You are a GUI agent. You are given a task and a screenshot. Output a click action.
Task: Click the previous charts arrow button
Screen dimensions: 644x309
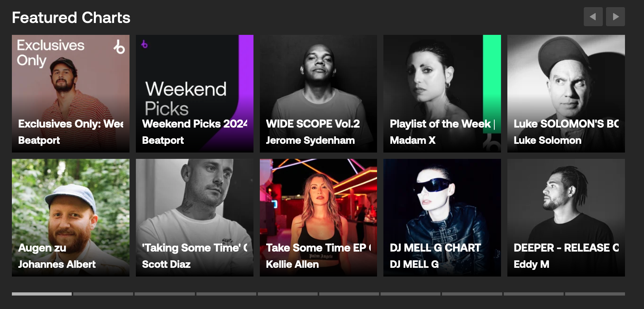coord(593,17)
